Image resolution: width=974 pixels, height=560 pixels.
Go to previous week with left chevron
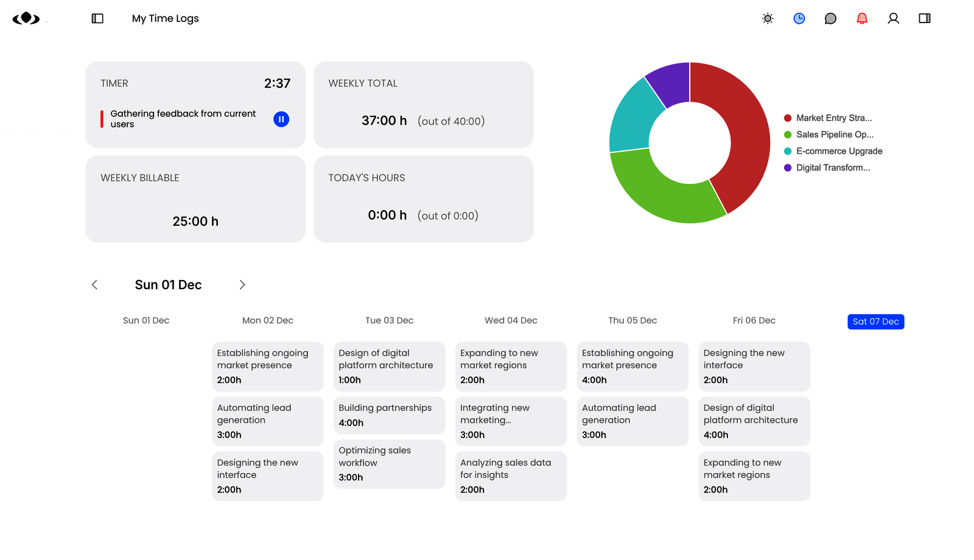point(94,285)
